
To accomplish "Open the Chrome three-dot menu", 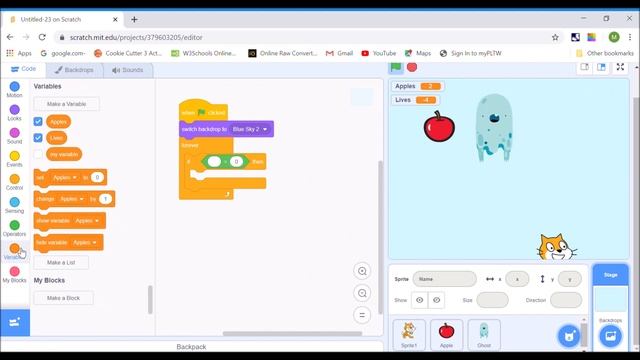I will click(630, 37).
